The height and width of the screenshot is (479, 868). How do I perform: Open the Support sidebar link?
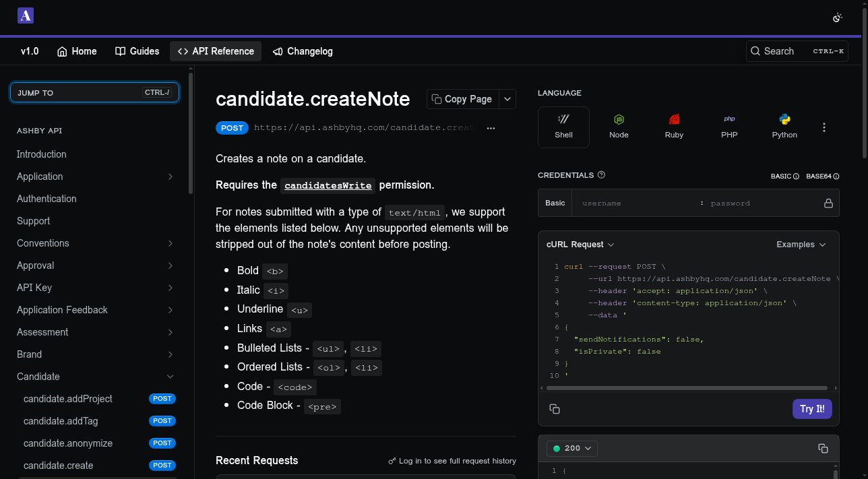(x=33, y=221)
